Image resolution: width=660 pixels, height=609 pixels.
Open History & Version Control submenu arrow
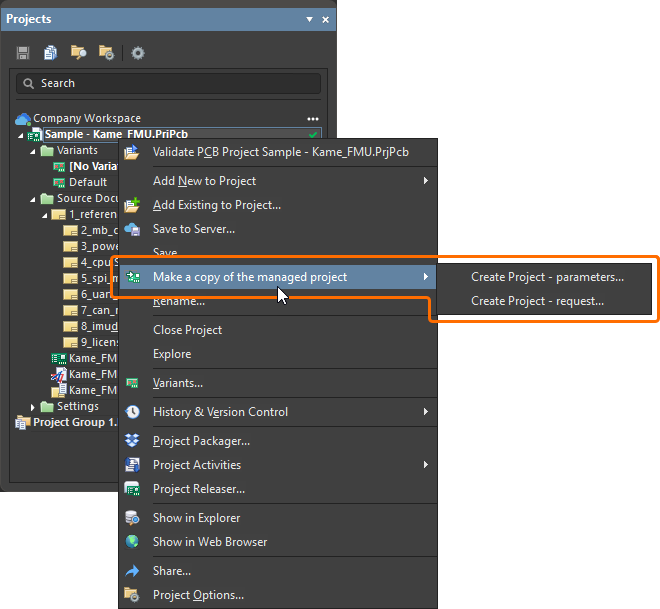click(x=426, y=412)
